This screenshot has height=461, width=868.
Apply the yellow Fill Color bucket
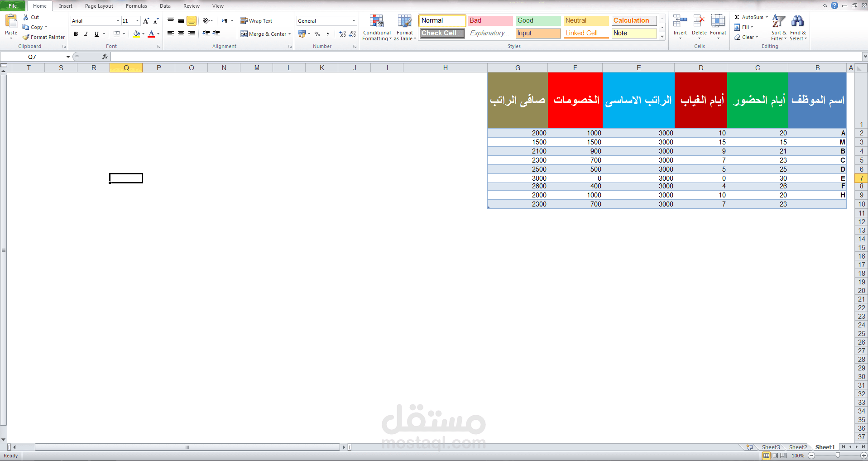[x=136, y=34]
